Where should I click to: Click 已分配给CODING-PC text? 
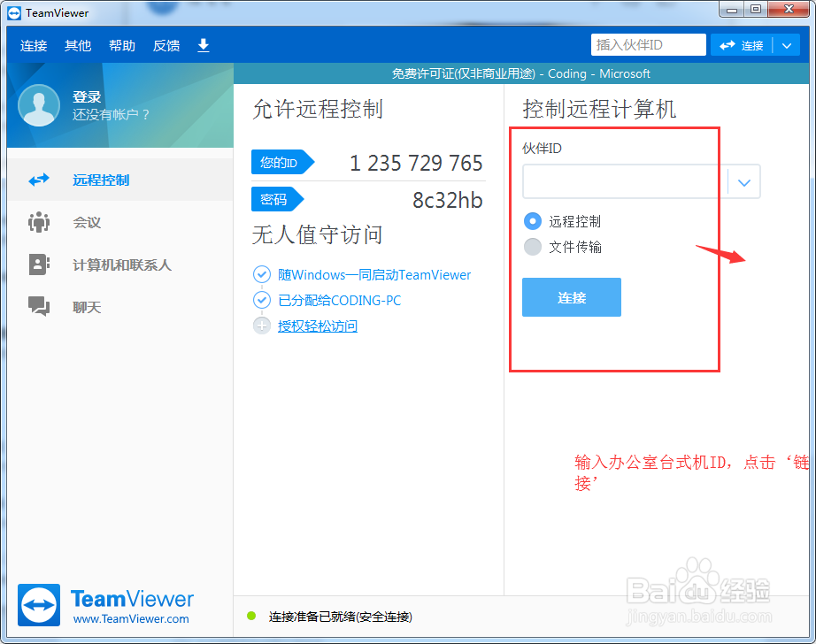coord(339,300)
